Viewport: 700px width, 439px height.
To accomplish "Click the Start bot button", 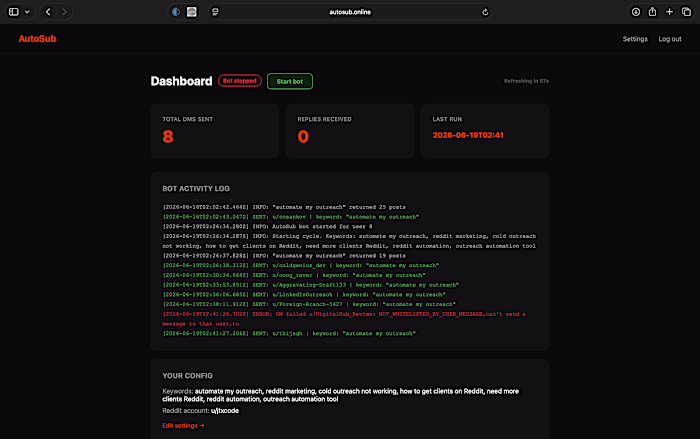I will click(290, 81).
